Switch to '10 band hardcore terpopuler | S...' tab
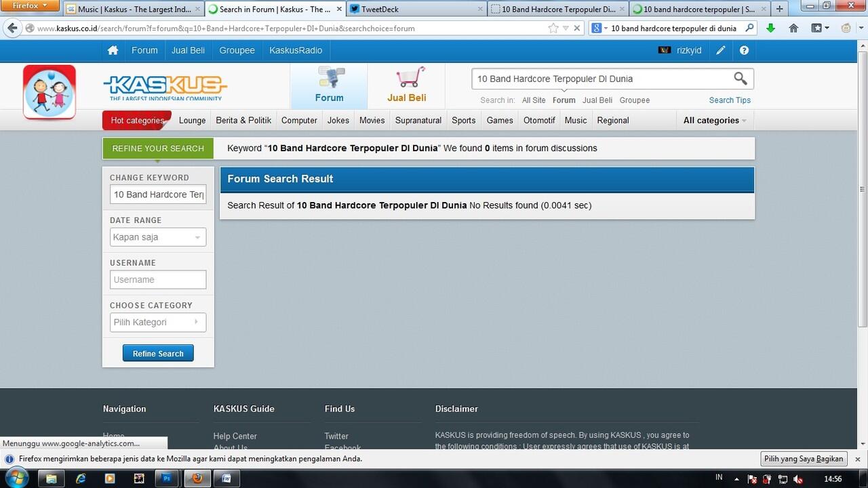This screenshot has height=488, width=868. click(698, 9)
